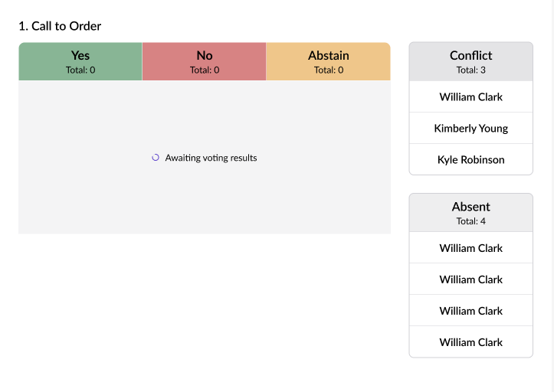The width and height of the screenshot is (554, 392).
Task: Choose the first William Clark under Absent
Action: (470, 248)
